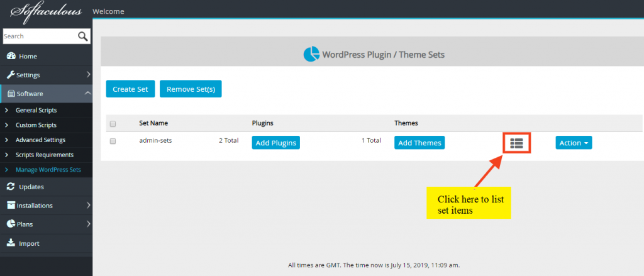
Task: Toggle the select-all sets checkbox
Action: [x=113, y=124]
